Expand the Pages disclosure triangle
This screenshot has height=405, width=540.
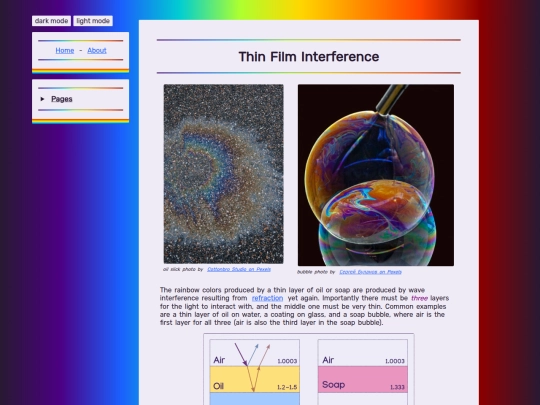click(x=42, y=99)
